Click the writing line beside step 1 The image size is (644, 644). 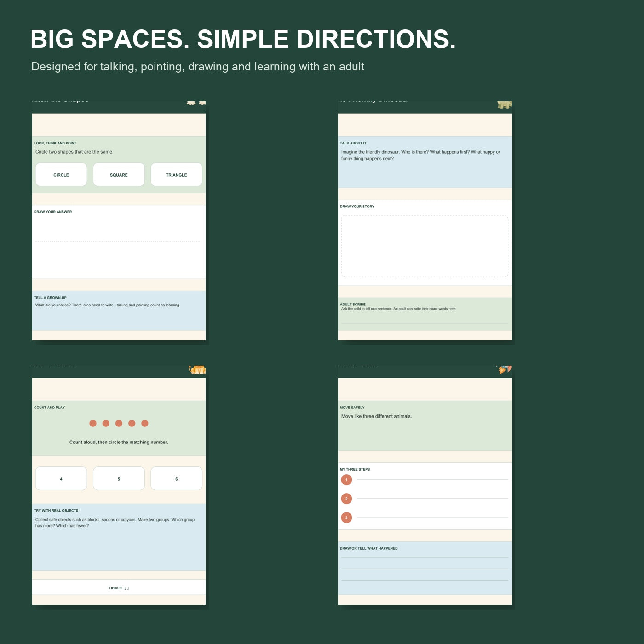[x=432, y=480]
